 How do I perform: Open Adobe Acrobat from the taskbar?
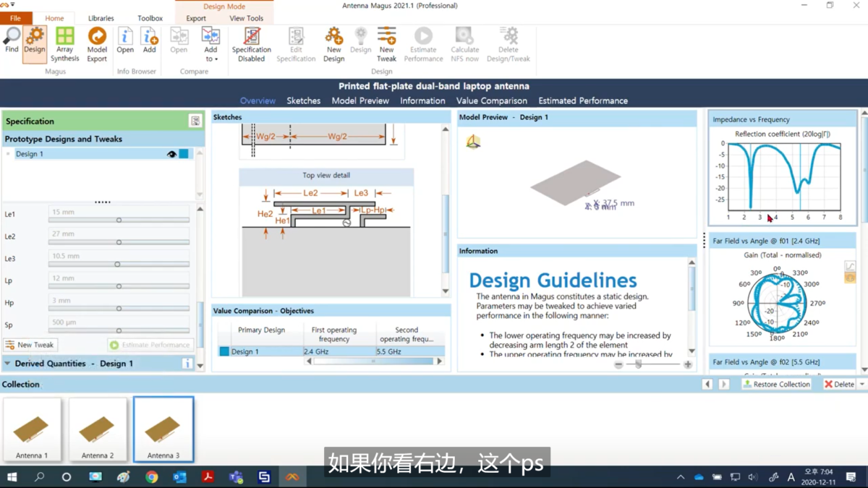(x=208, y=477)
